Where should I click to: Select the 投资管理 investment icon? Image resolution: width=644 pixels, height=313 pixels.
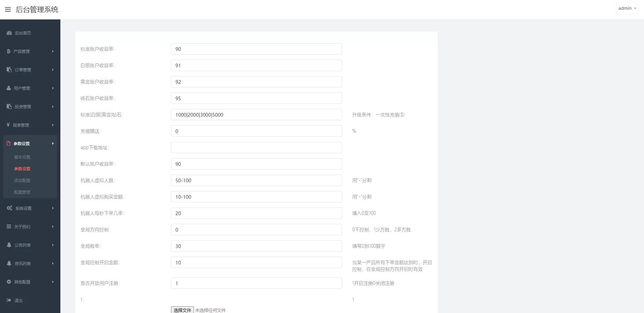[x=9, y=107]
